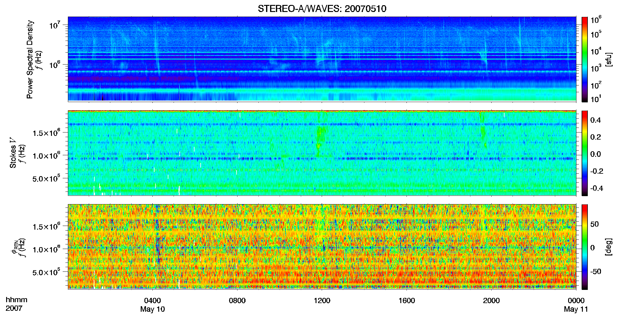The image size is (644, 332).
Task: Click the 1.5×10^6 tick of Stokes V panel
Action: pyautogui.click(x=46, y=132)
